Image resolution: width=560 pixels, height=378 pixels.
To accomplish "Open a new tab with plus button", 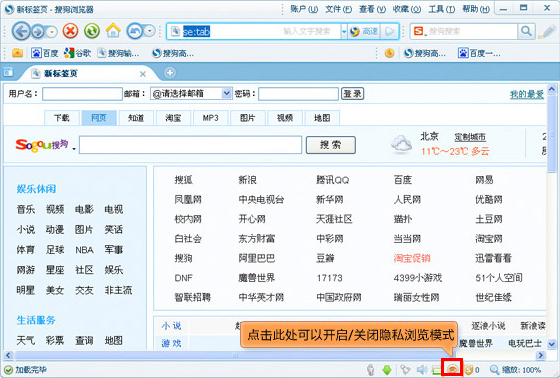I will tap(170, 73).
